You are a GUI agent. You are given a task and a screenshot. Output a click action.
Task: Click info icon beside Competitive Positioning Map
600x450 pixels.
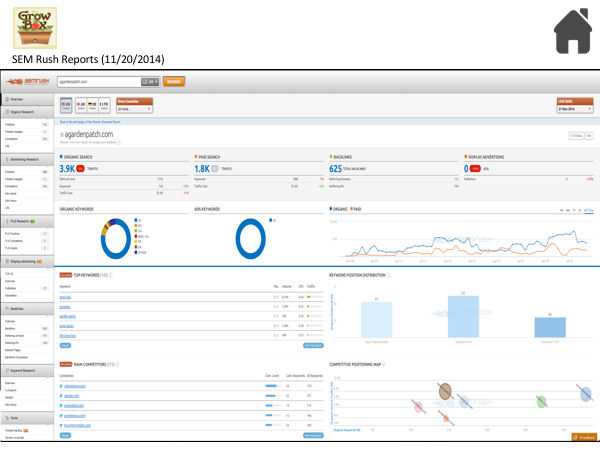click(383, 364)
